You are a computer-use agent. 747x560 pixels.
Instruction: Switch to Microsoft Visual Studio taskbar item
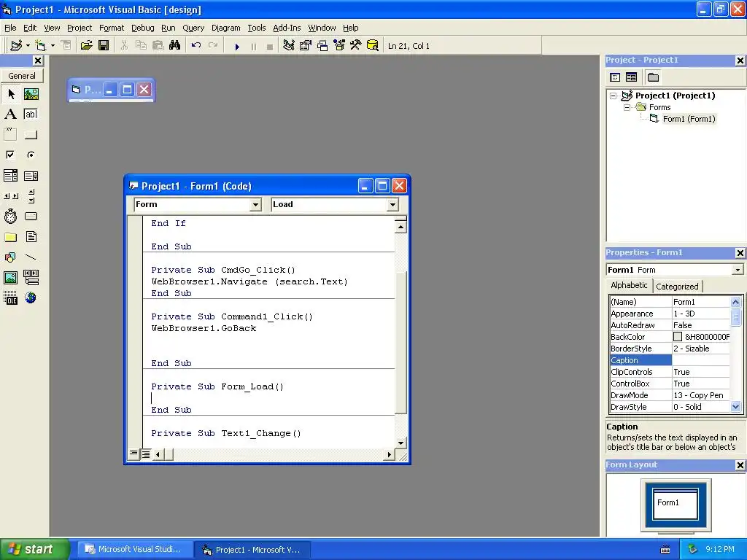[x=135, y=550]
